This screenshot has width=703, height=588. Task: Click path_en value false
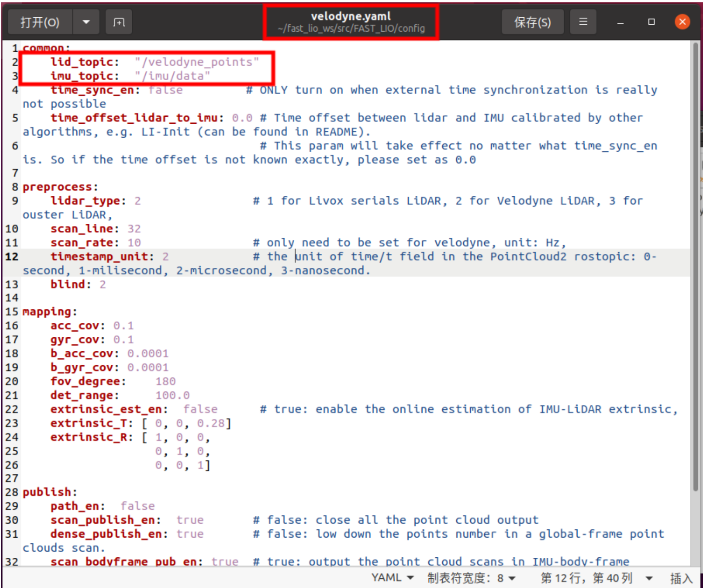pos(138,506)
